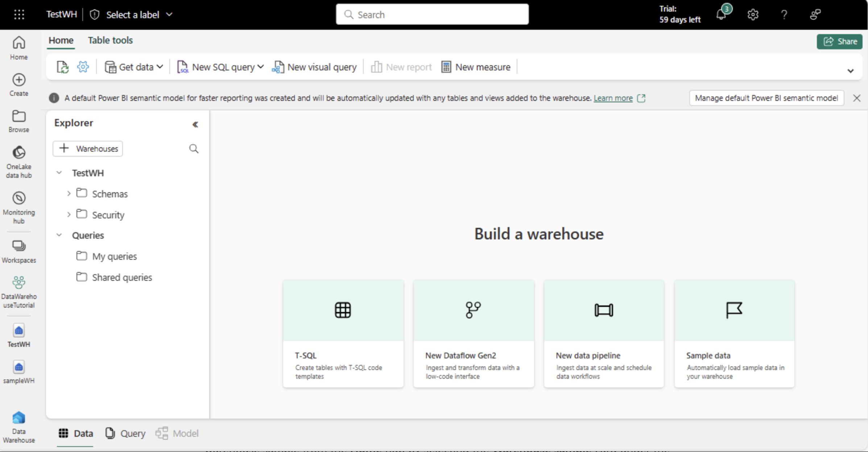Collapse the TestWH tree node

click(x=59, y=173)
